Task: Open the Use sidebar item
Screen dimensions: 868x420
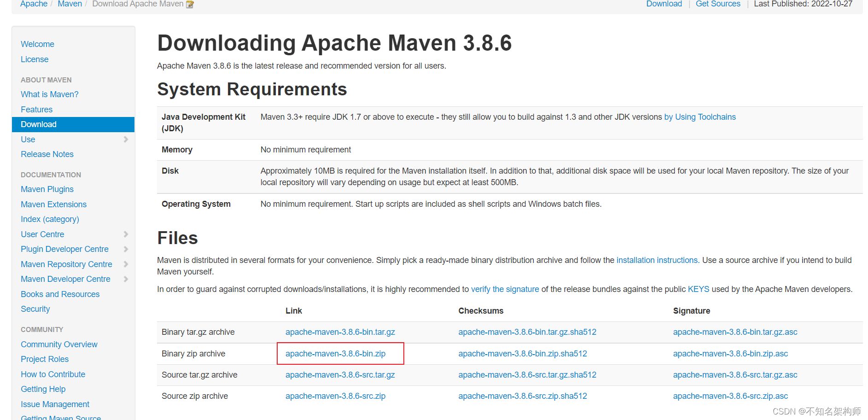Action: (28, 140)
